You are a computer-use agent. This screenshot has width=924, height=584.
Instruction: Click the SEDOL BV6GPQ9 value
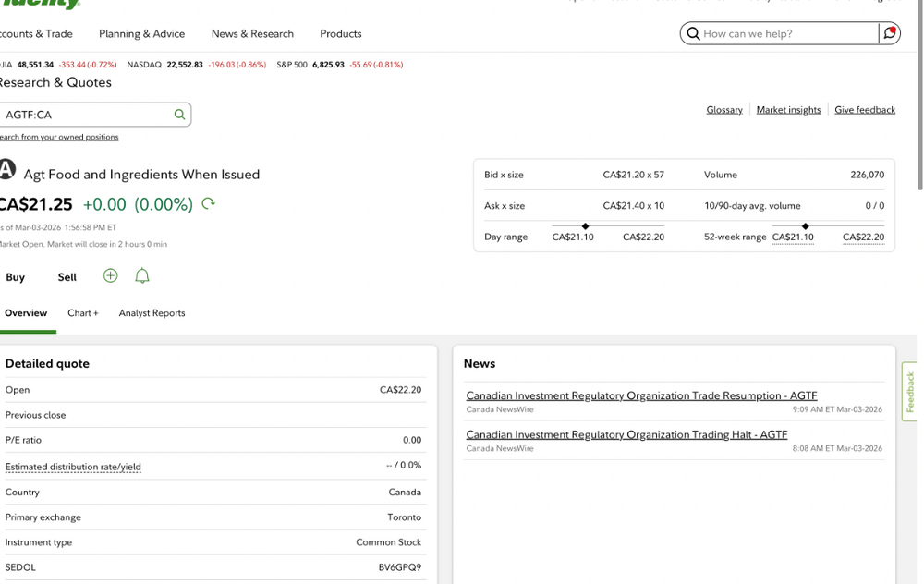tap(400, 567)
